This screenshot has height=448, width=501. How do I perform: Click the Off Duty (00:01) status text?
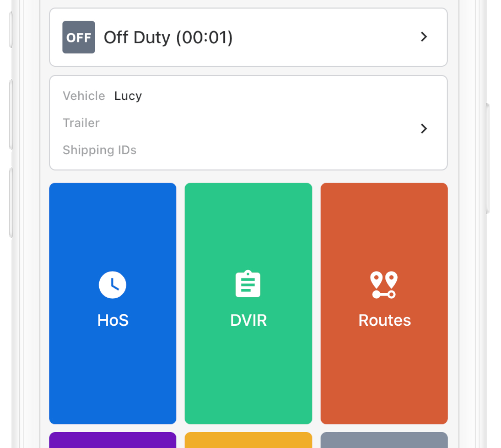168,38
